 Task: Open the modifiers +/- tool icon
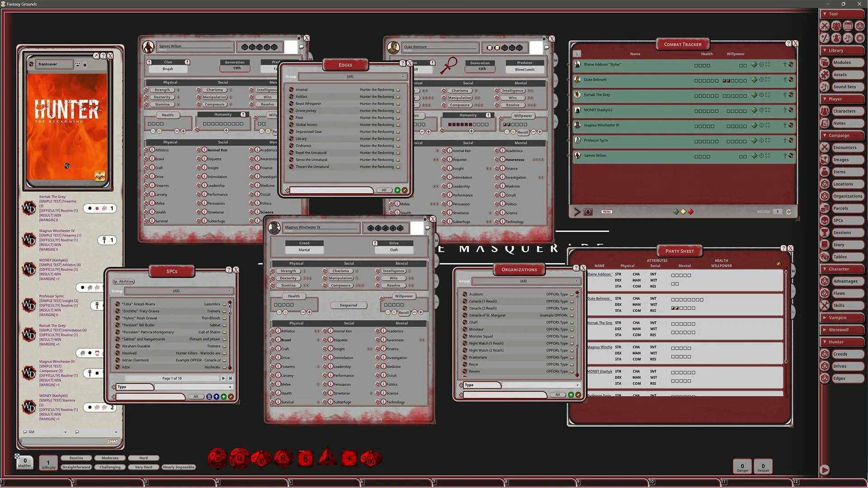pyautogui.click(x=825, y=38)
